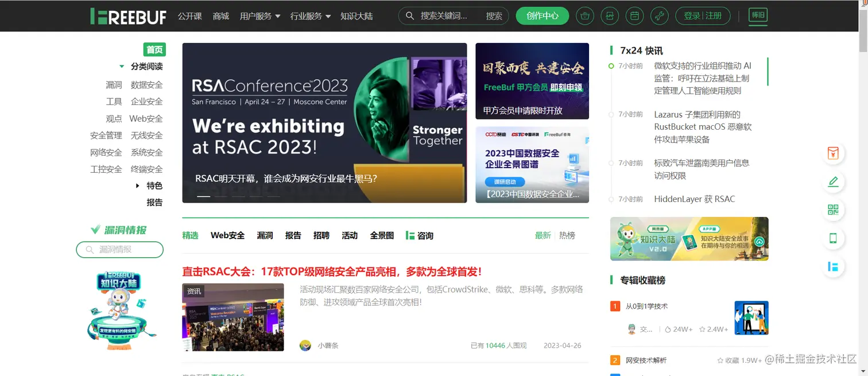The height and width of the screenshot is (376, 868).
Task: Open news about 标致汽车泄露南美用户信息
Action: point(702,169)
